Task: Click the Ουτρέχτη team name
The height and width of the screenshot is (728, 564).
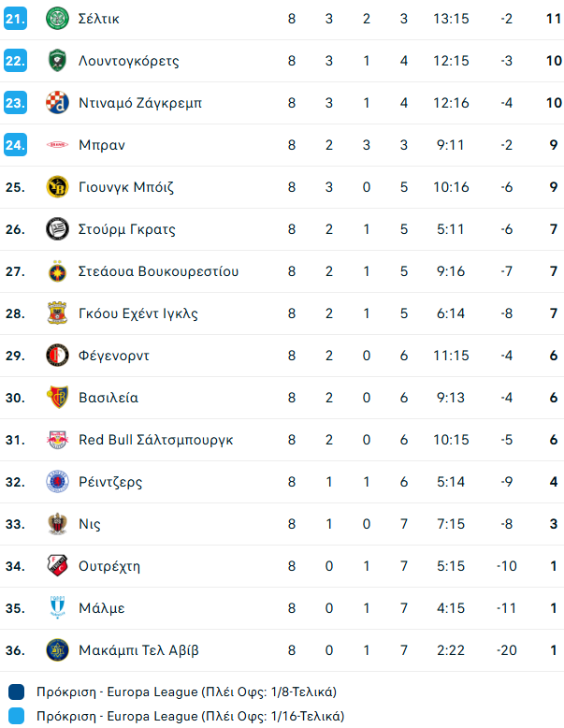Action: coord(109,566)
